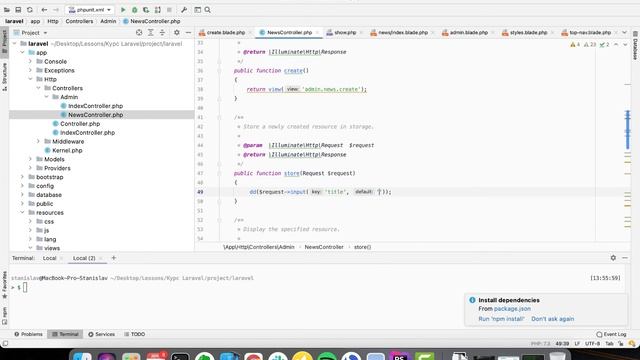Open Project panel gear options

177,33
